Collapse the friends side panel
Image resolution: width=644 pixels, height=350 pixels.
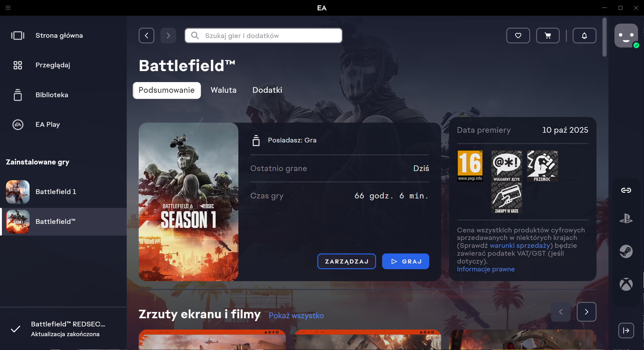coord(626,330)
